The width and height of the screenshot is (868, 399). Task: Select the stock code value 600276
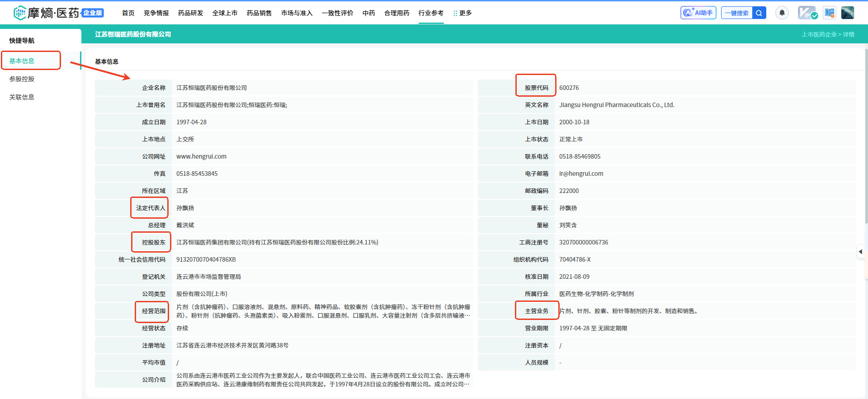point(569,88)
